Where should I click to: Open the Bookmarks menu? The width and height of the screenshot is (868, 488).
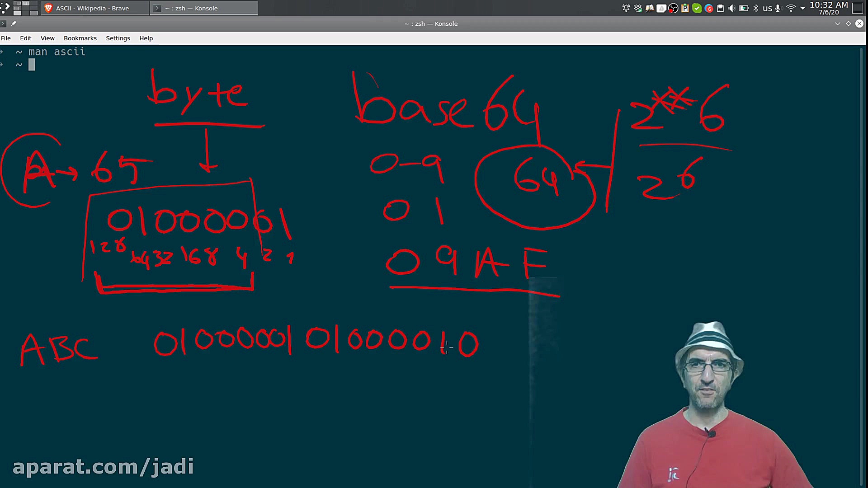[80, 38]
